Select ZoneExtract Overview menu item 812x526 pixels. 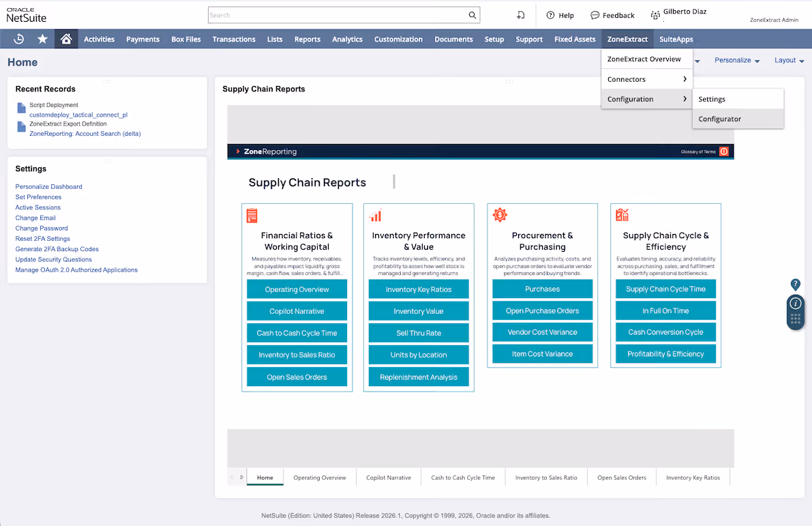point(647,59)
